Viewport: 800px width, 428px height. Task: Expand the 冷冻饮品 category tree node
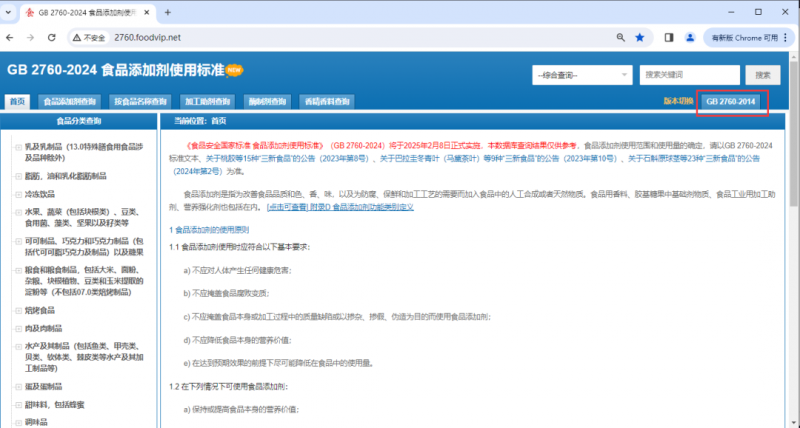17,194
